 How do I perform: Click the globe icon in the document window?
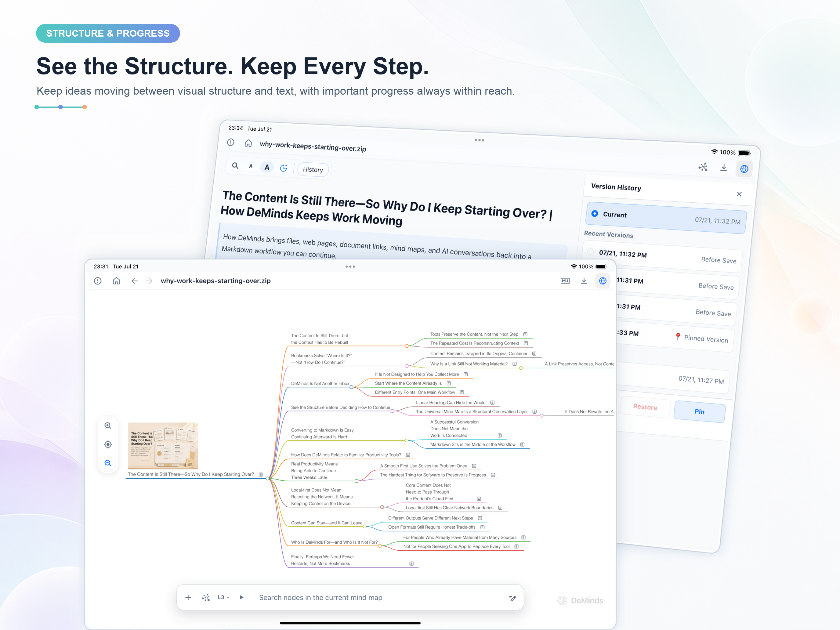click(x=744, y=168)
